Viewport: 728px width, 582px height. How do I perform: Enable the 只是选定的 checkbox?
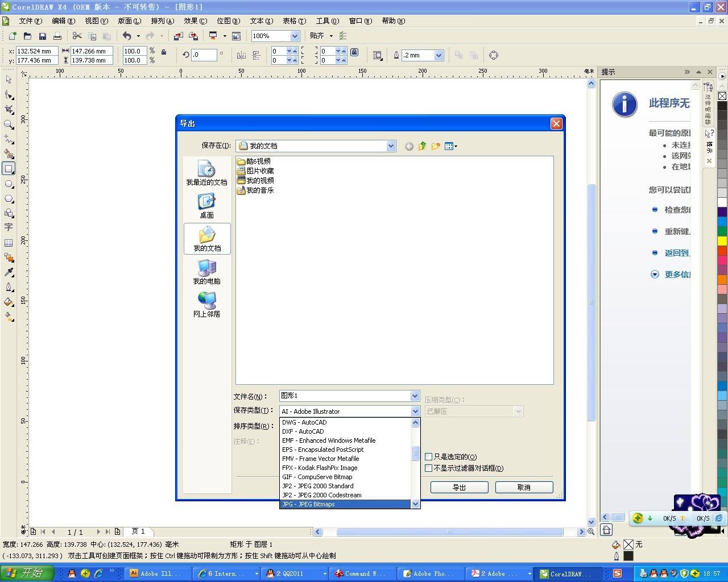coord(429,456)
